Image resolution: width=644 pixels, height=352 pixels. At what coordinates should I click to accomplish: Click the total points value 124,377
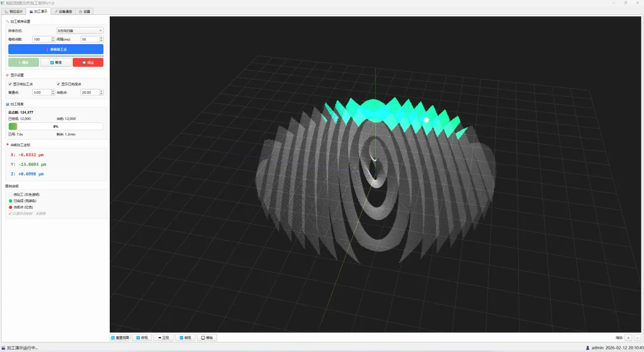pyautogui.click(x=27, y=113)
